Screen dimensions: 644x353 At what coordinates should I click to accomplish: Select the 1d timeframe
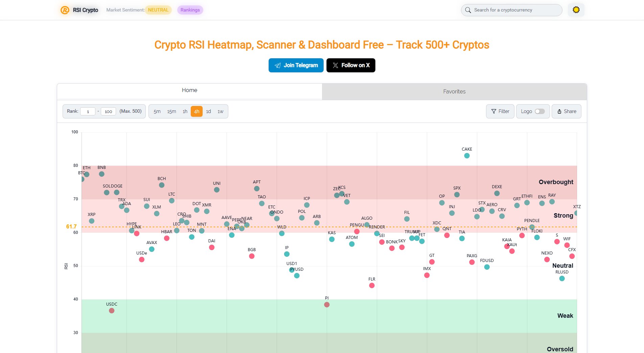tap(208, 111)
